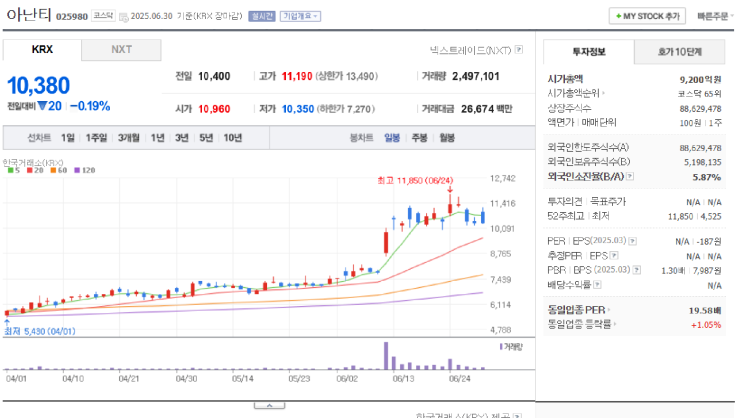Click the 동일업종 PER value 19.58배
This screenshot has height=418, width=743.
click(x=705, y=310)
